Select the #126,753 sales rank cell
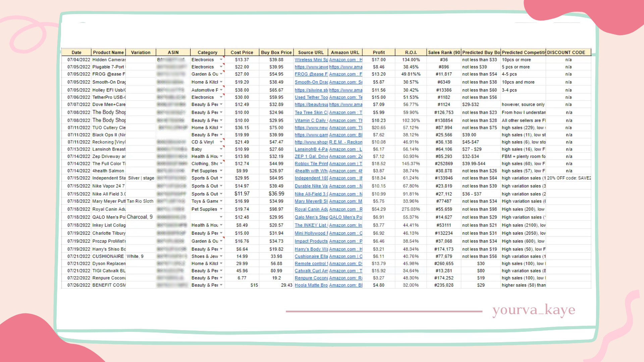The height and width of the screenshot is (362, 644). click(444, 113)
